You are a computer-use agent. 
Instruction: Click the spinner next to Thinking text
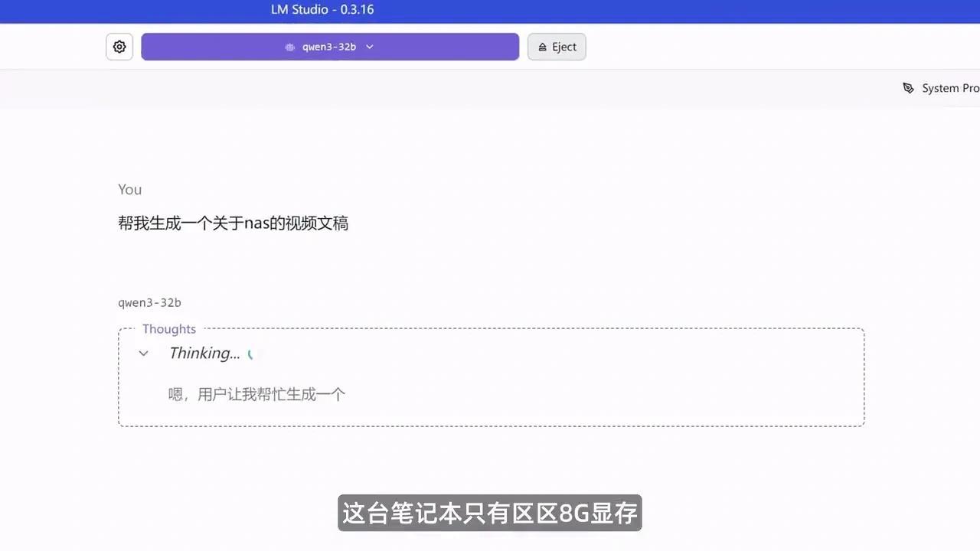[x=251, y=354]
